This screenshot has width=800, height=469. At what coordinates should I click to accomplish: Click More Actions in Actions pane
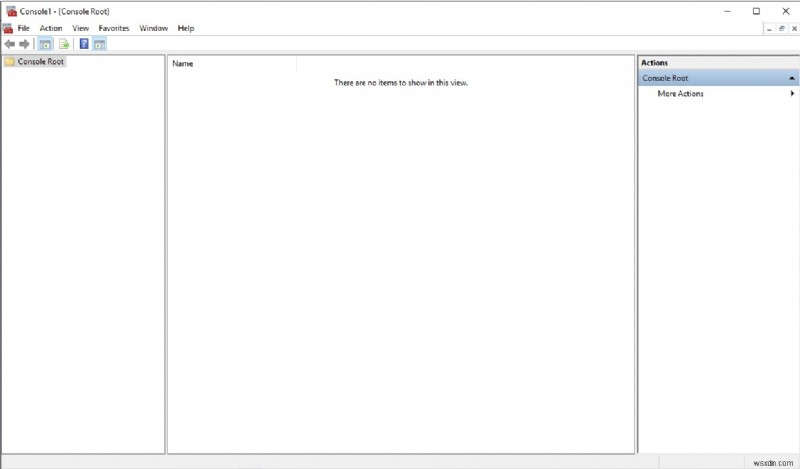680,94
